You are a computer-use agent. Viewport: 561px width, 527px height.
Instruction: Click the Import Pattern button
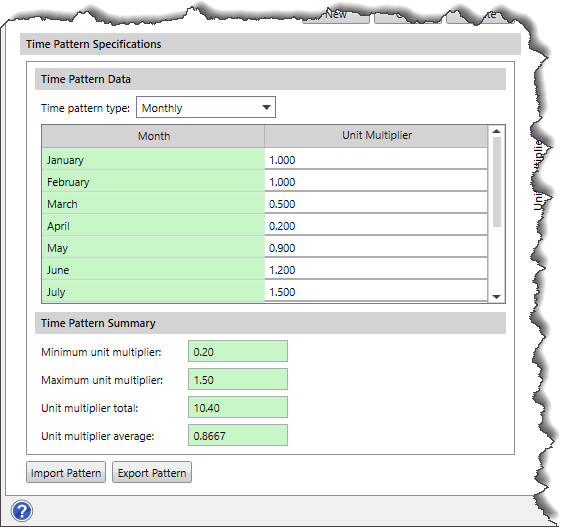pos(66,472)
